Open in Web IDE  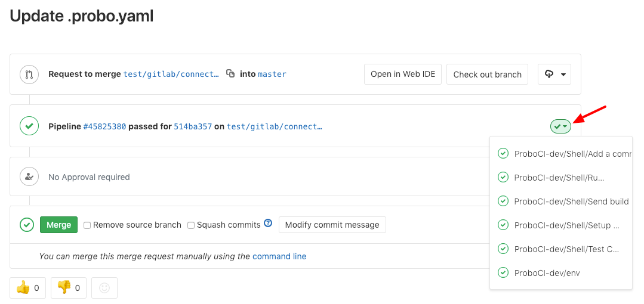point(403,75)
